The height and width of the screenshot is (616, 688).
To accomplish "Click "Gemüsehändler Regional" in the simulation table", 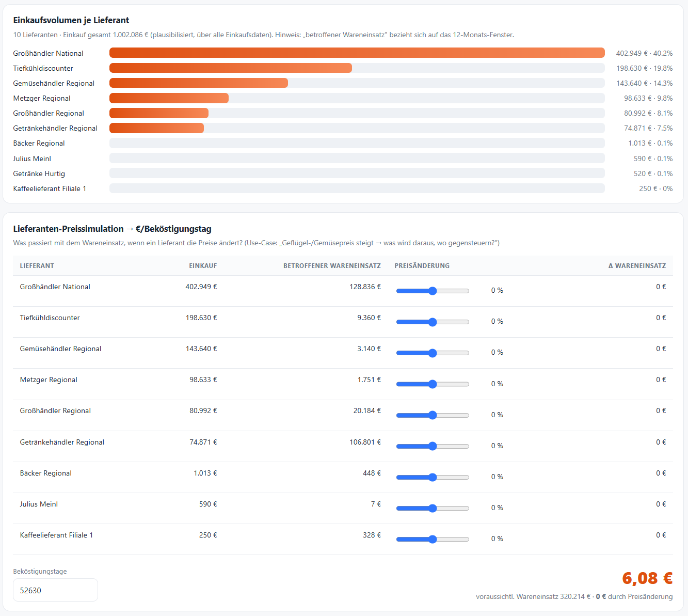I will click(61, 349).
